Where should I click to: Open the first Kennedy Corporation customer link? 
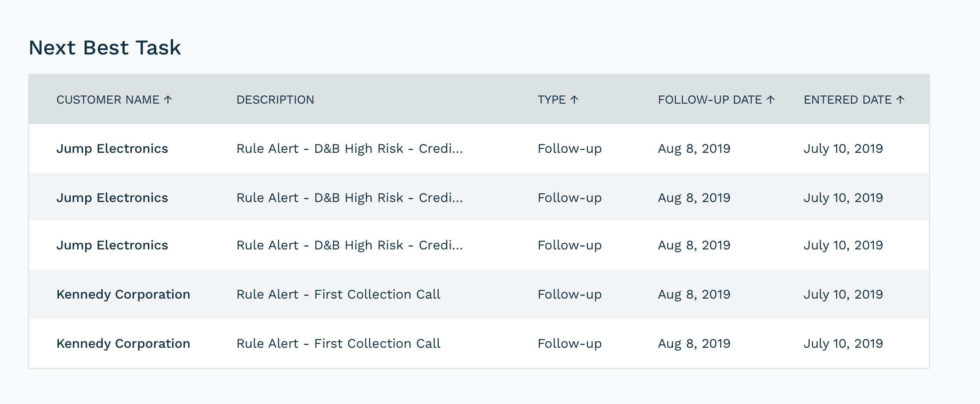(x=123, y=294)
